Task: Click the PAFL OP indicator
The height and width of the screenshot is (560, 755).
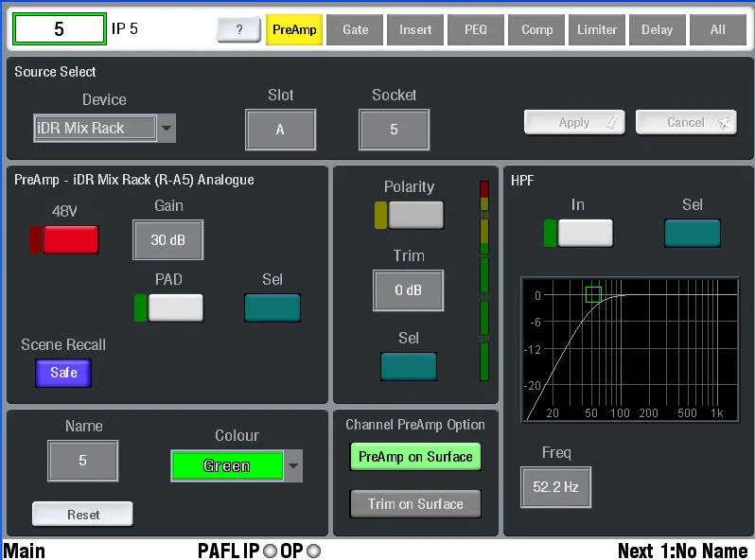Action: click(314, 551)
